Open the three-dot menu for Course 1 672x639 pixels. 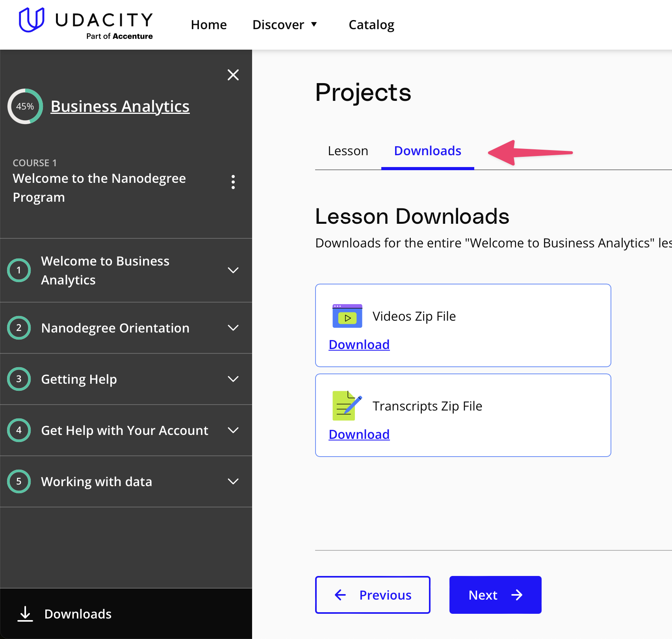click(233, 182)
